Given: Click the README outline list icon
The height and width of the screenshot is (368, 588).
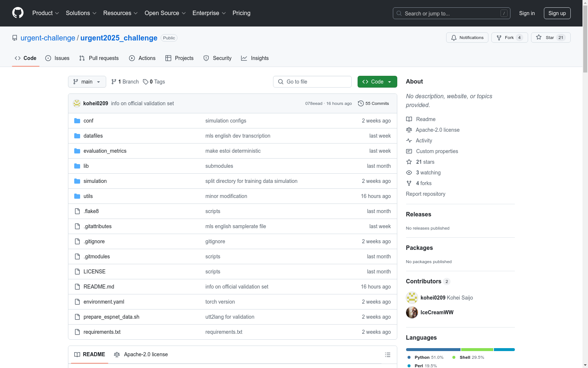Looking at the screenshot, I should click(x=387, y=355).
